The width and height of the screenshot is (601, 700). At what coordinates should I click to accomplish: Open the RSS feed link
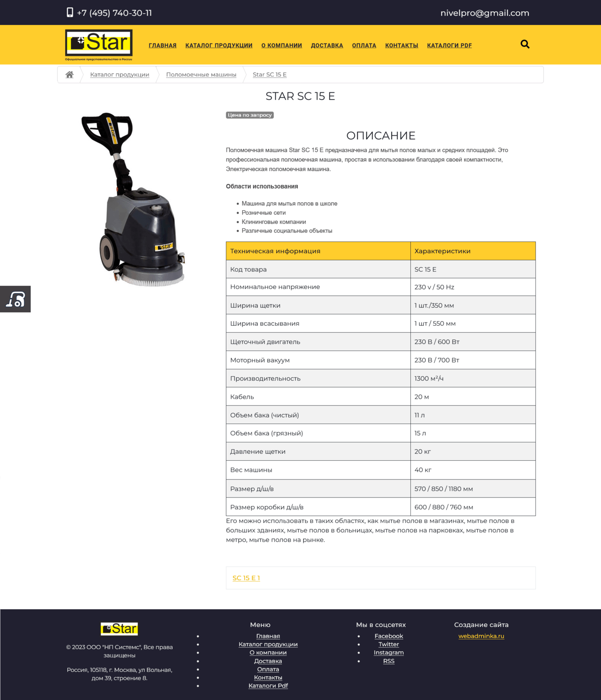pos(389,661)
